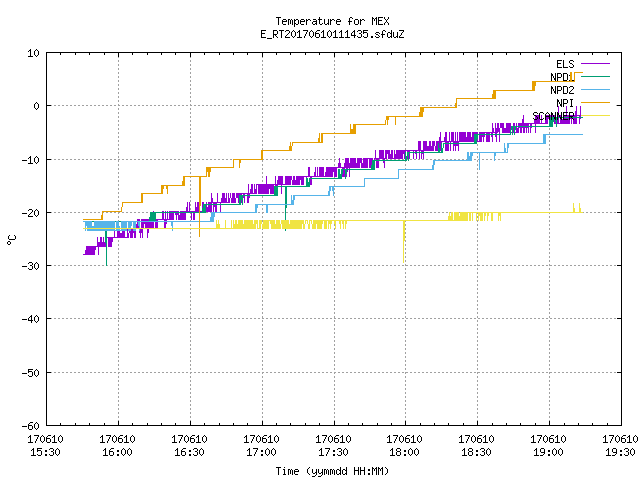Click the y-axis label 10
This screenshot has width=640, height=480.
point(33,53)
